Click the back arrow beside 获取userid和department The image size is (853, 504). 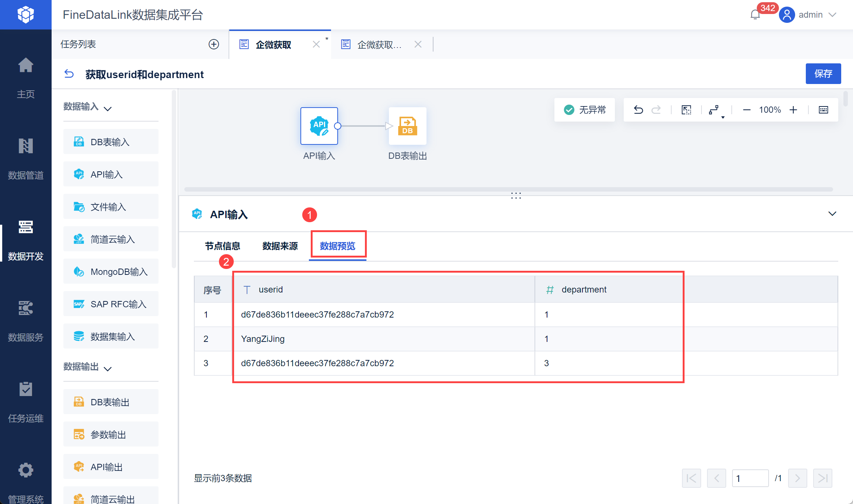click(x=69, y=74)
